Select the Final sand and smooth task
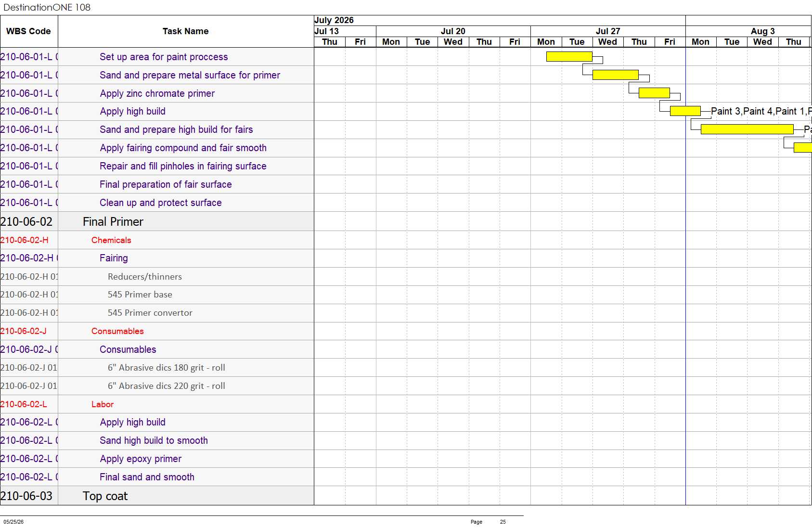Screen dimensions: 812x528 pos(147,477)
